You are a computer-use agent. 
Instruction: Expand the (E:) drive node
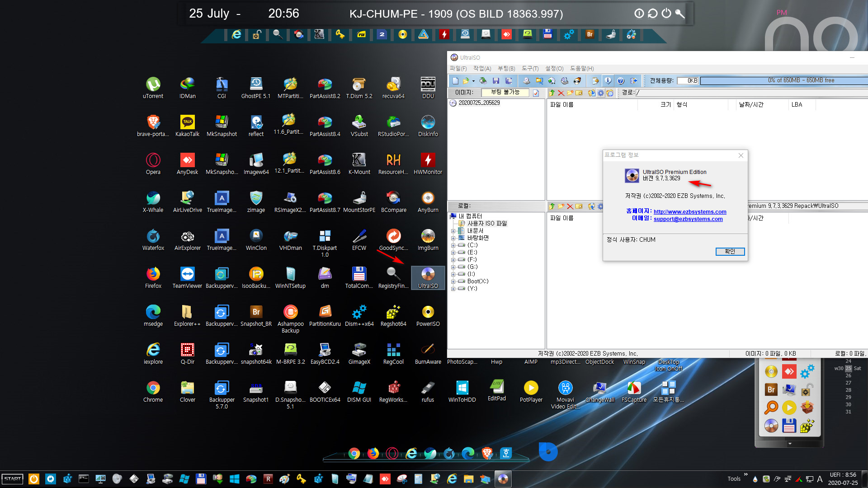click(453, 253)
